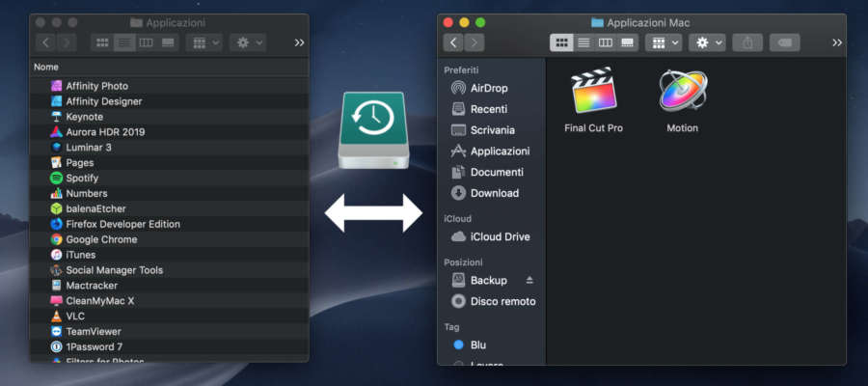
Task: Select Luminar 3 app row
Action: [x=169, y=148]
